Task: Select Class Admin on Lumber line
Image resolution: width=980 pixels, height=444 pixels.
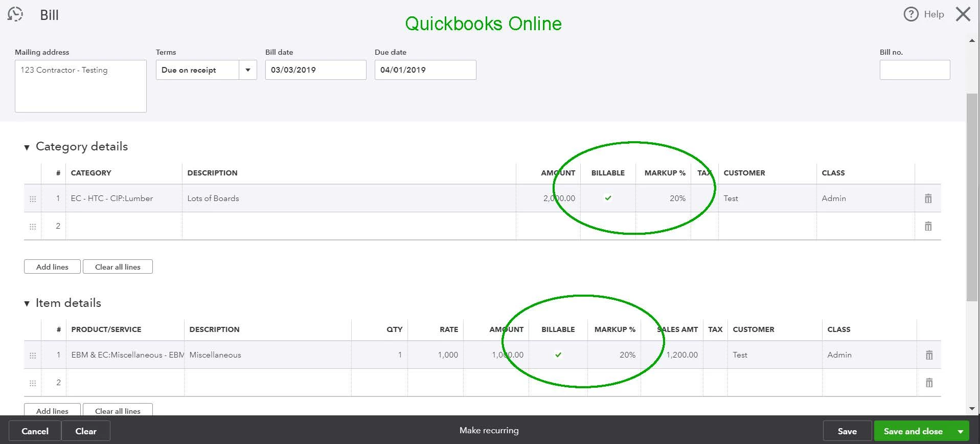Action: [x=865, y=198]
